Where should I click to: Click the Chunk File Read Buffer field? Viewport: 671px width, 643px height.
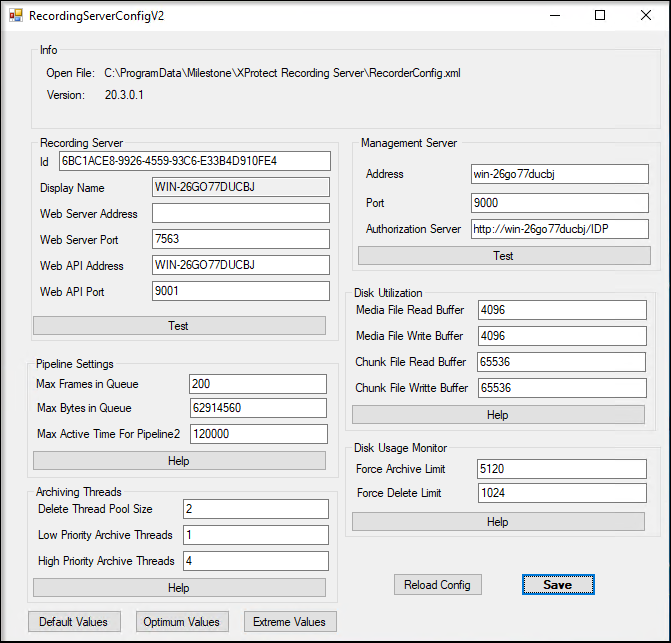[561, 362]
